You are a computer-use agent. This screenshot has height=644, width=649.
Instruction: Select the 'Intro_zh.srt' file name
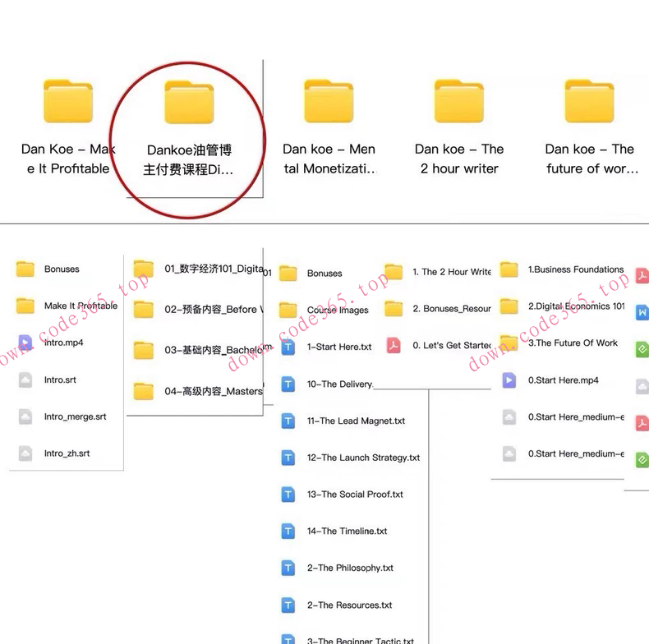(67, 453)
